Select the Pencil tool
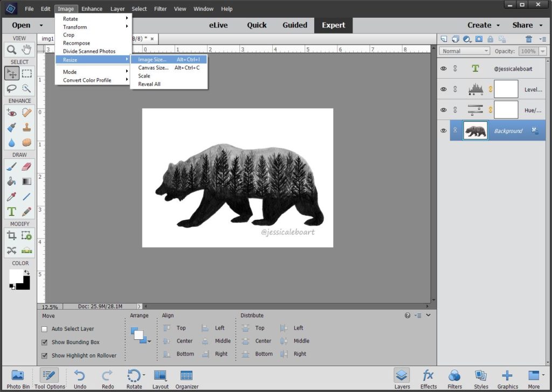 click(27, 212)
